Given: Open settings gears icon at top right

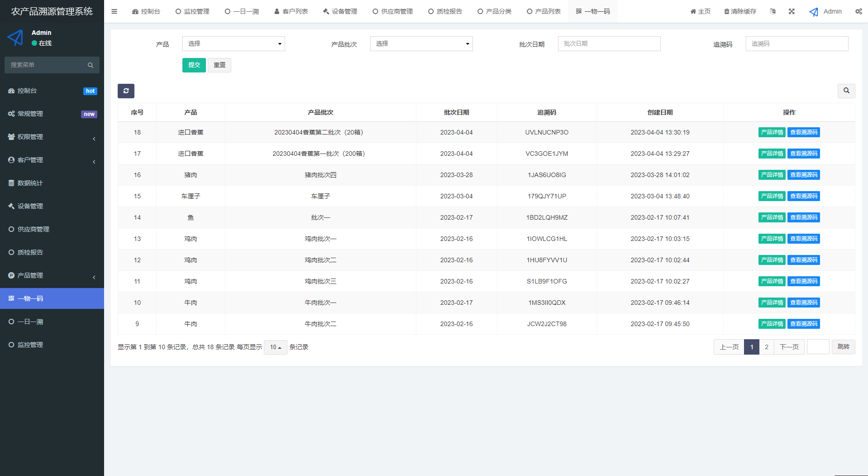Looking at the screenshot, I should tap(858, 11).
